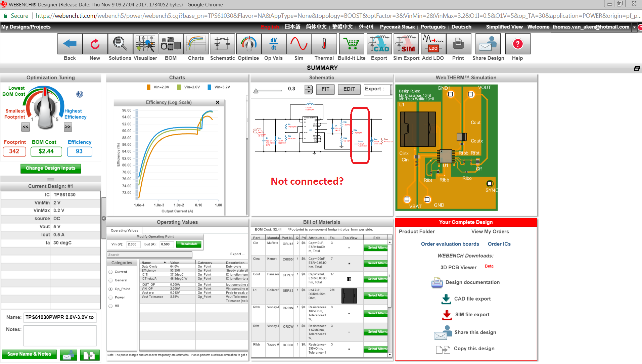Open the Help question-mark icon
642x364 pixels.
pyautogui.click(x=518, y=44)
